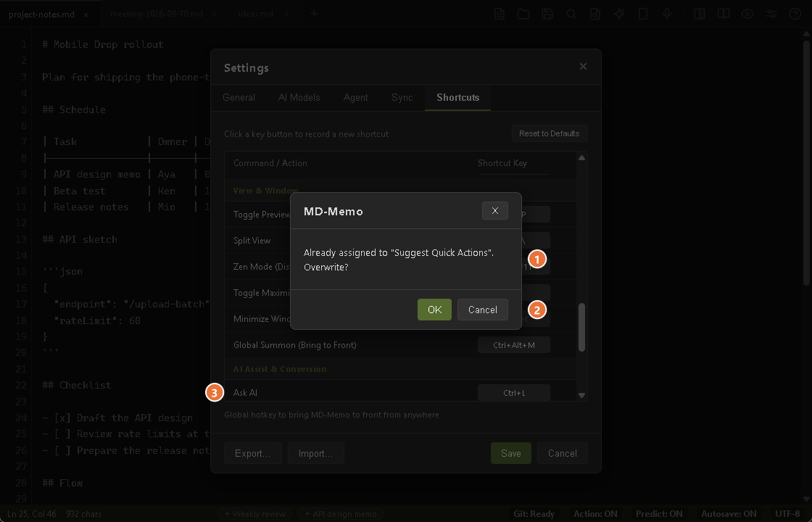Click the open book reading icon
812x522 pixels.
coord(724,14)
